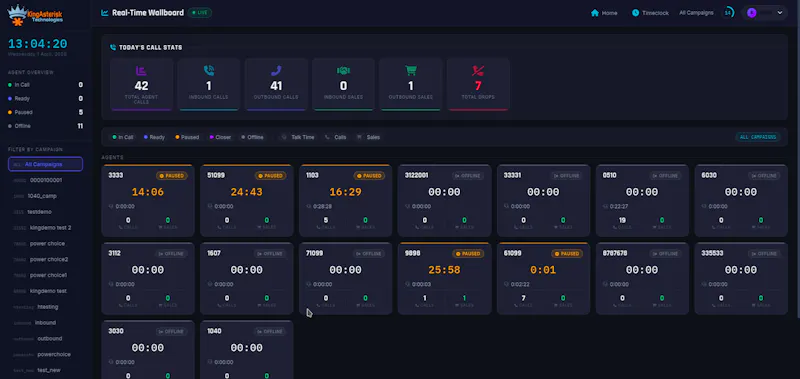Screen dimensions: 800x379
Task: Toggle the Ready legend filter
Action: click(x=154, y=137)
